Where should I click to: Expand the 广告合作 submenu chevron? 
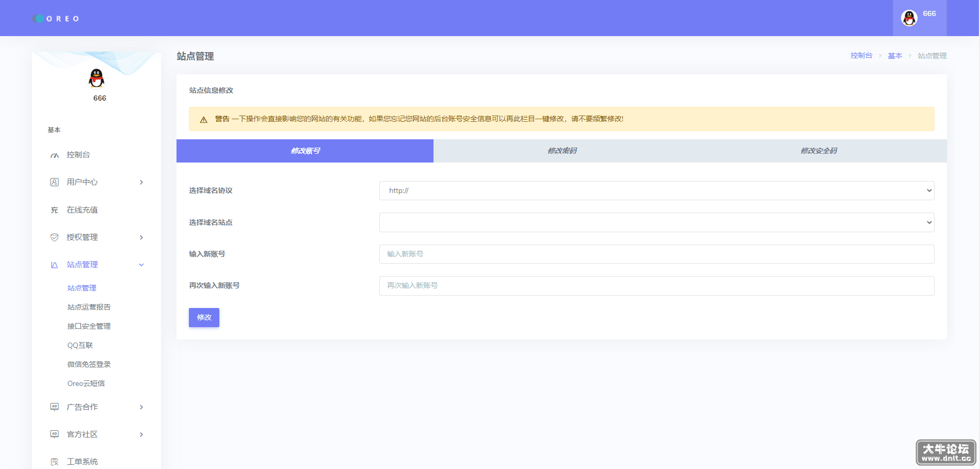click(141, 407)
